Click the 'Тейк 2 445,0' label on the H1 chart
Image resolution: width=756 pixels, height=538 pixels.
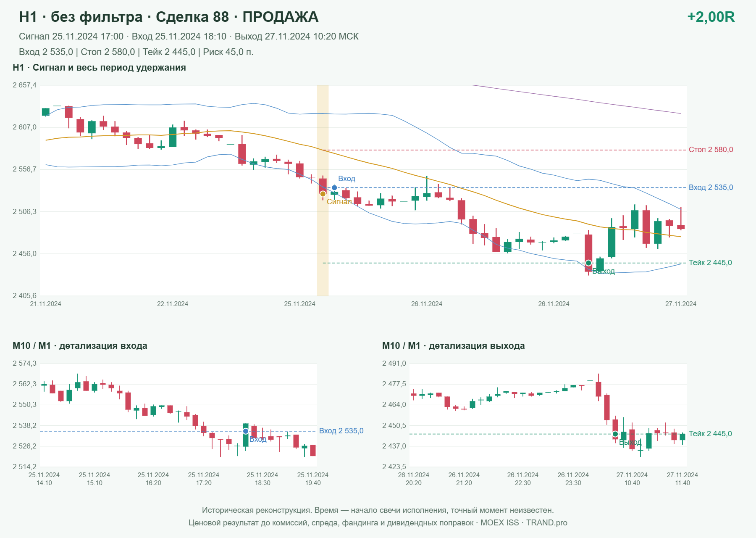point(710,263)
